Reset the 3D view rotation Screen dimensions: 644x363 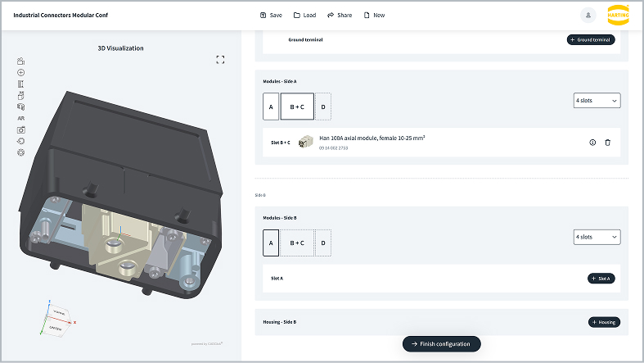21,141
